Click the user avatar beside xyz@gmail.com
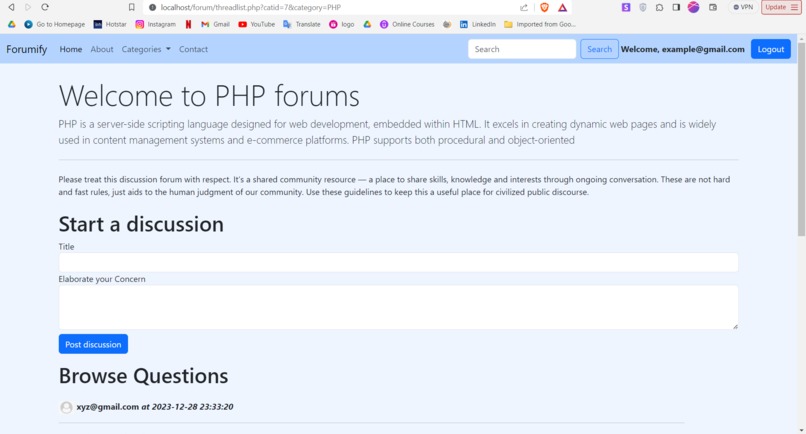 [x=66, y=407]
